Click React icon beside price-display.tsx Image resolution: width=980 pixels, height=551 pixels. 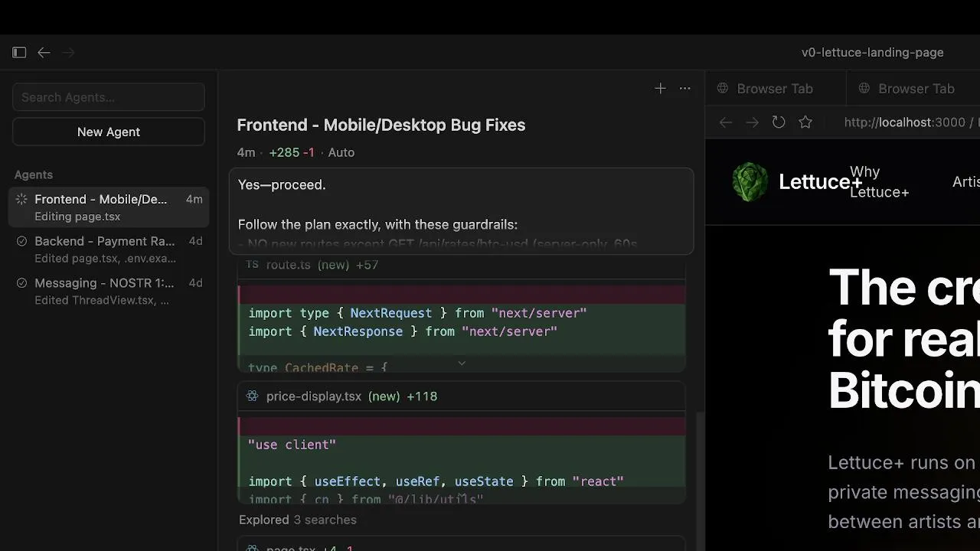(x=252, y=396)
